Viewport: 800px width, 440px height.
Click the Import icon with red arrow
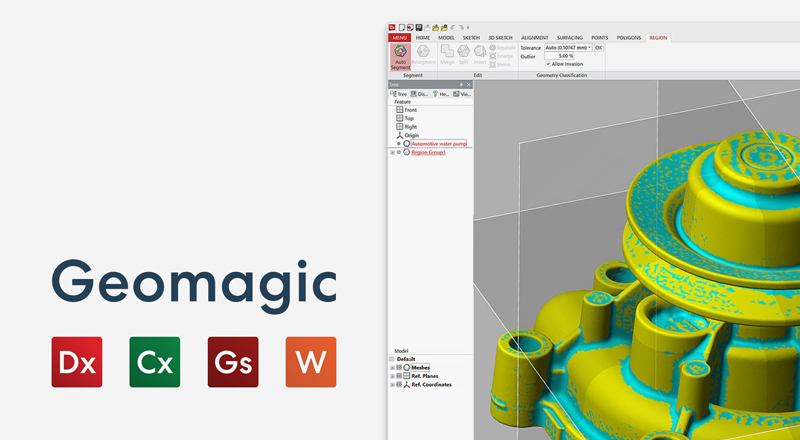(410, 28)
